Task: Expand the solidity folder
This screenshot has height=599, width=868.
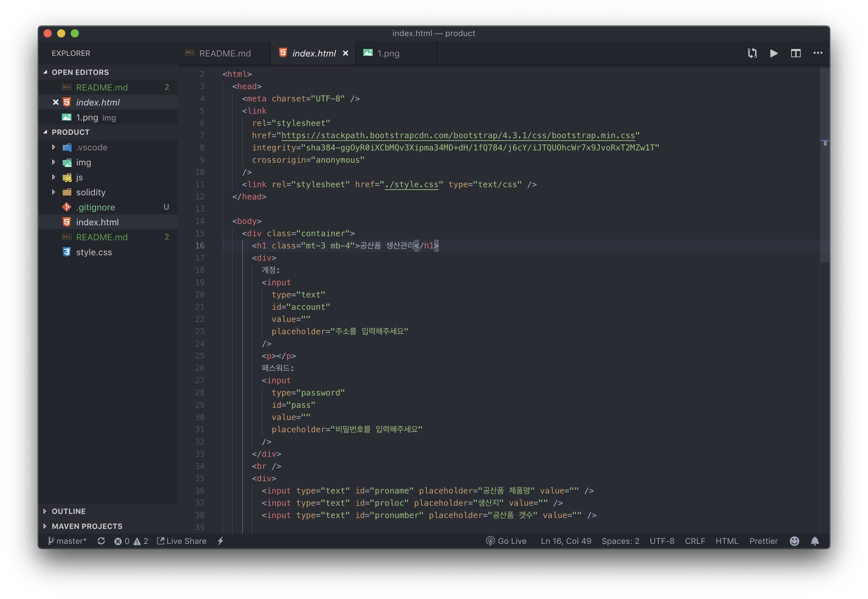Action: pos(90,192)
